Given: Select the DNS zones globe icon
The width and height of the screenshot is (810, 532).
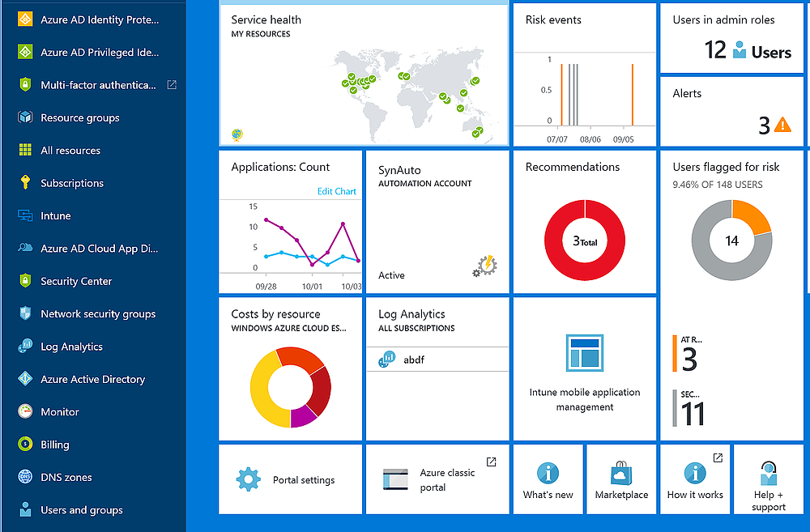Looking at the screenshot, I should click(x=25, y=477).
